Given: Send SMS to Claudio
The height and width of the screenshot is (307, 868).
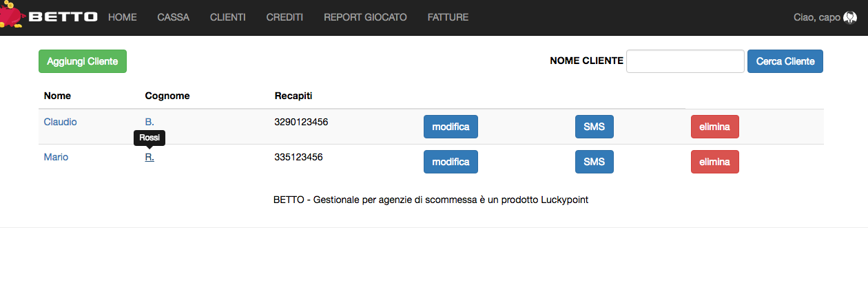Looking at the screenshot, I should [x=594, y=127].
